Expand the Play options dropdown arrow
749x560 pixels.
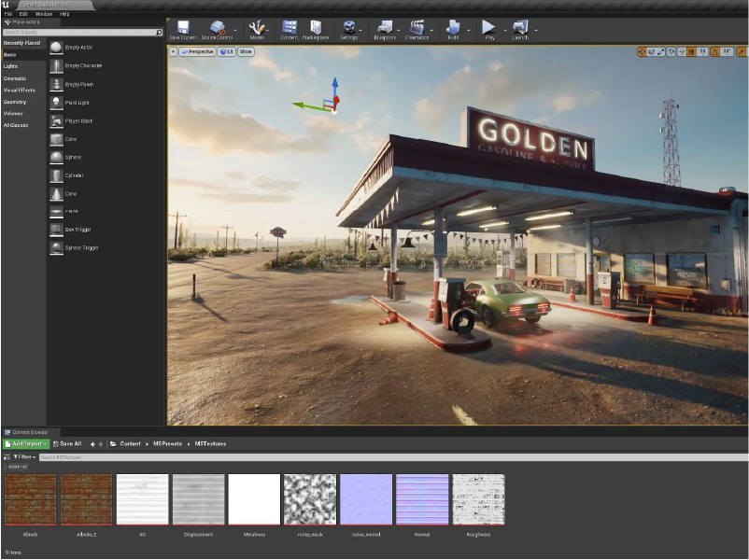pyautogui.click(x=505, y=30)
